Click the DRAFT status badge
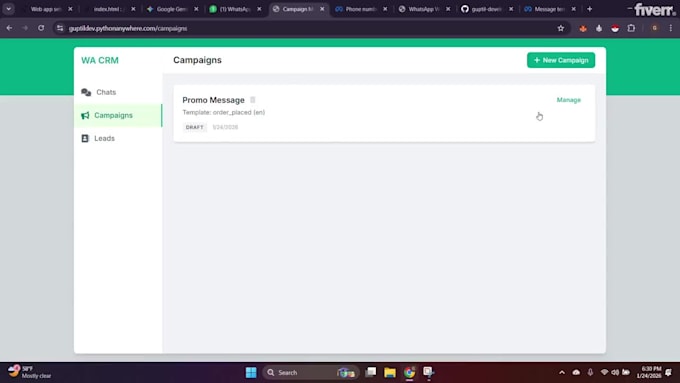Image resolution: width=680 pixels, height=383 pixels. tap(194, 127)
